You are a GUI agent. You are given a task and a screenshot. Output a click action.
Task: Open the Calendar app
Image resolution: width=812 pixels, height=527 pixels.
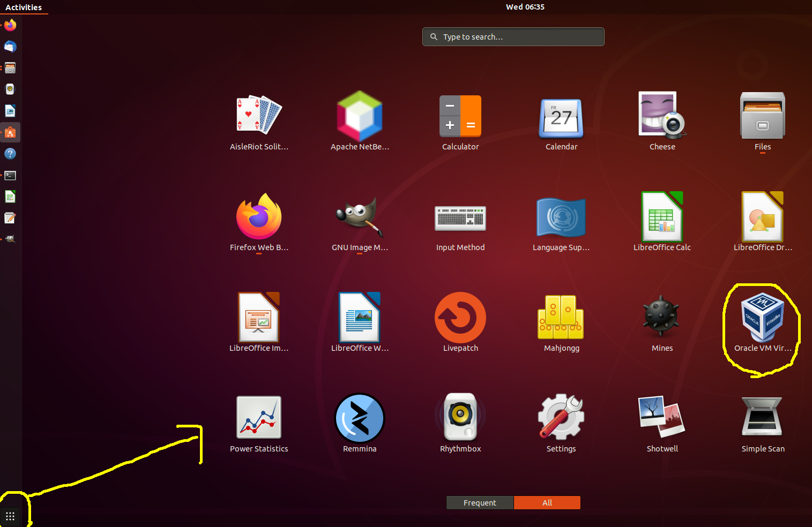pyautogui.click(x=561, y=123)
